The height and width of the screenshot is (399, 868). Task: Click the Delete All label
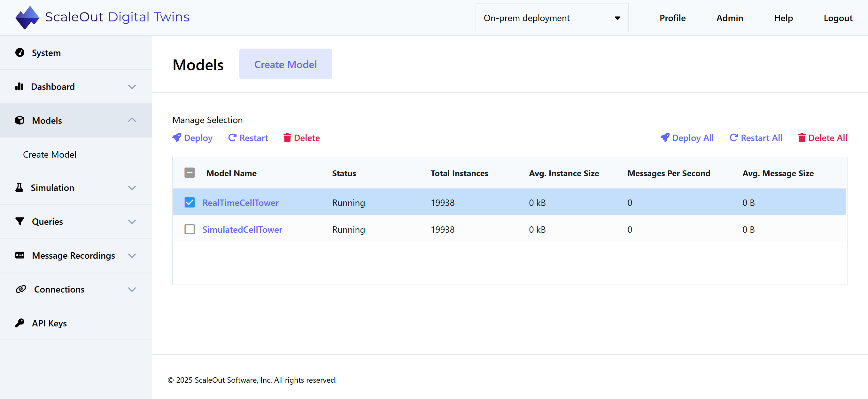827,138
